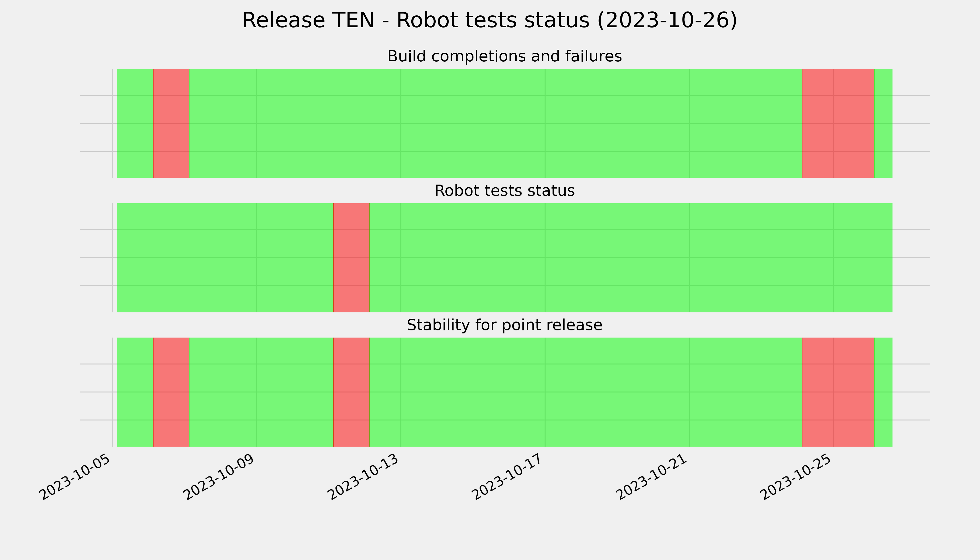This screenshot has width=980, height=560.
Task: Click the red failure band in Robot tests status chart
Action: point(351,258)
